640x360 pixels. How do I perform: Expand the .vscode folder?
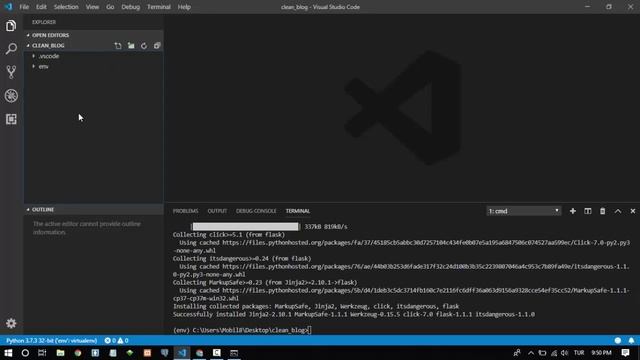click(49, 56)
